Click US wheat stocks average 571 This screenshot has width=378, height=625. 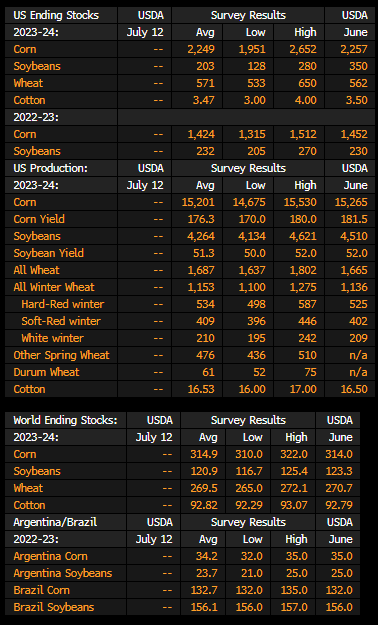205,83
